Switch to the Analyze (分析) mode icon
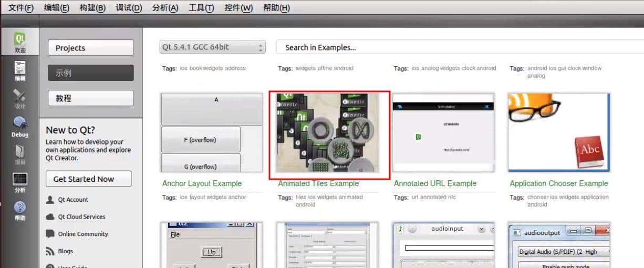The image size is (644, 268). coord(19,182)
